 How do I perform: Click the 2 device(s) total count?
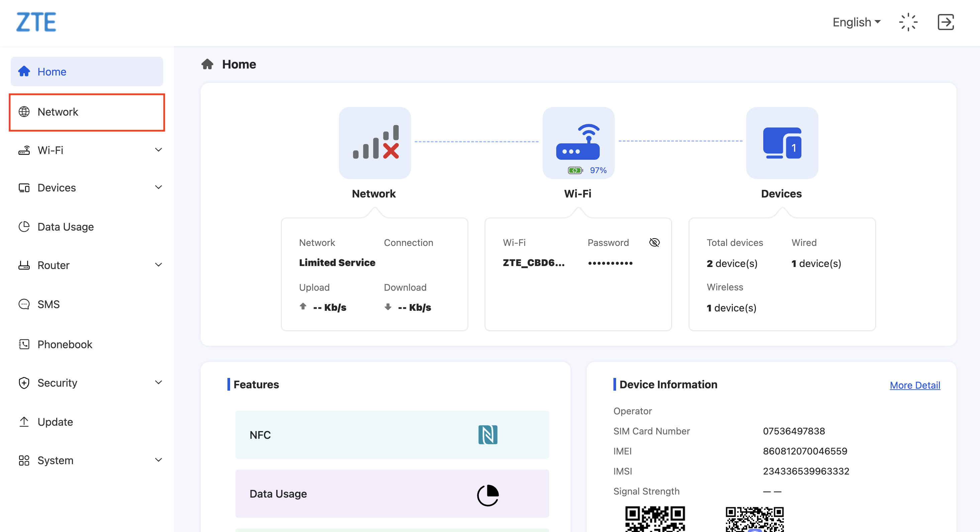(732, 263)
